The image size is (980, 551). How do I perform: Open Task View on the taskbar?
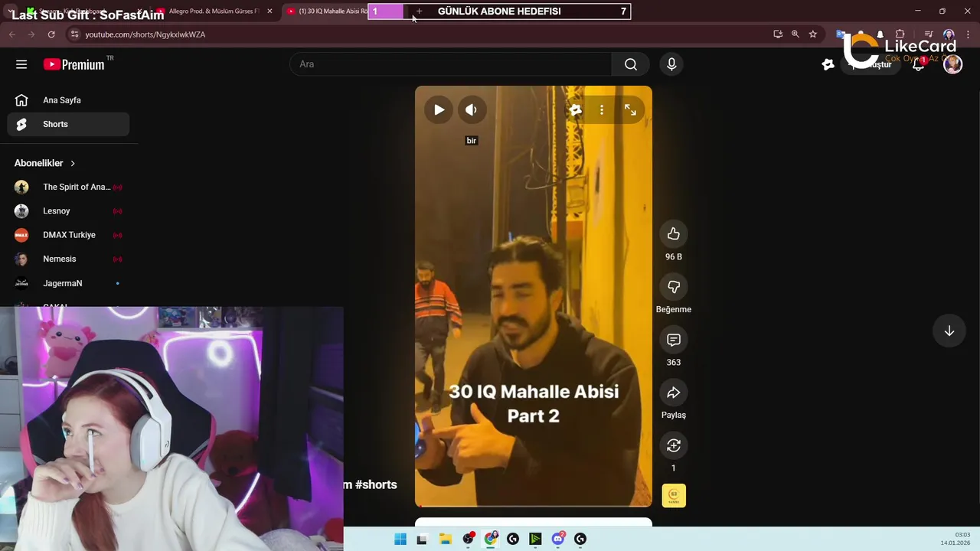tap(421, 539)
